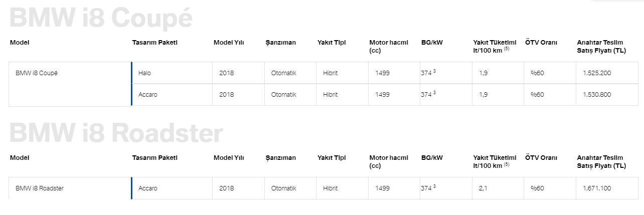This screenshot has width=644, height=215.
Task: Click the BMW i8 Coupé model cell
Action: click(x=70, y=84)
